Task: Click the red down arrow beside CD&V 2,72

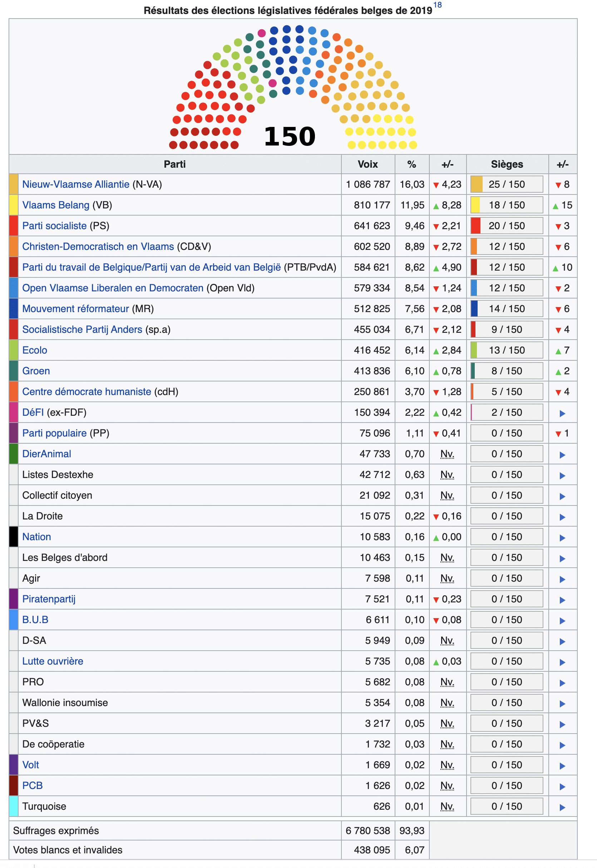Action: coord(436,247)
